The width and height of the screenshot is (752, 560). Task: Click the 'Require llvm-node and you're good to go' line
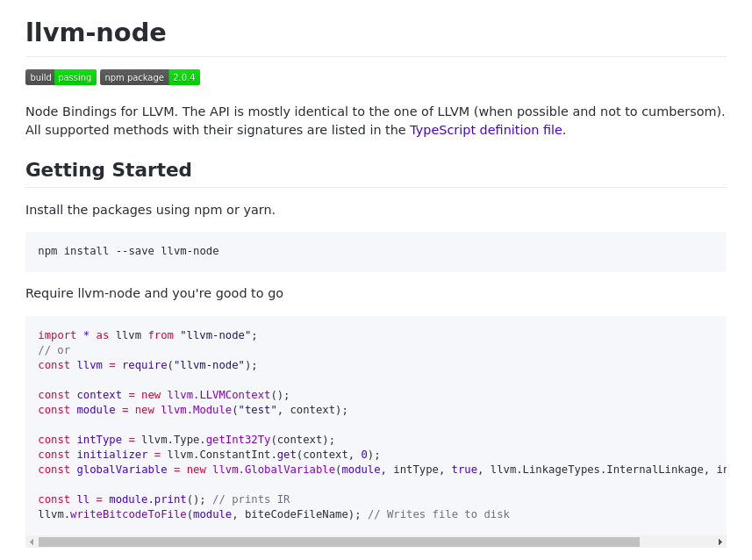[x=154, y=293]
